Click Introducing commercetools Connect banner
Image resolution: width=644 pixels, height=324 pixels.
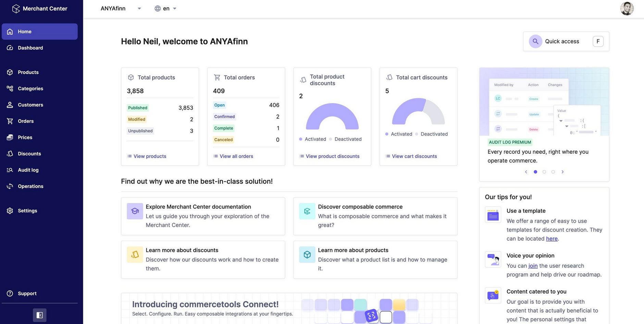(289, 308)
